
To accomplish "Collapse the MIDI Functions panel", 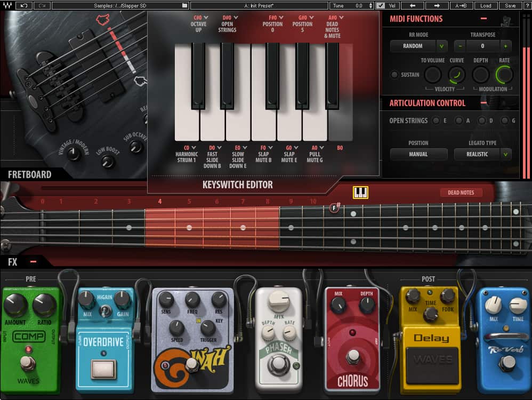I will pos(483,19).
